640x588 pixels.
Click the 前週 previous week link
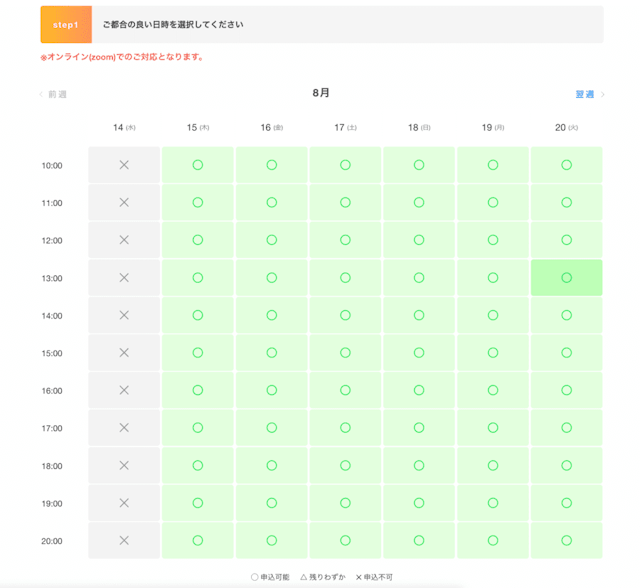tap(57, 94)
